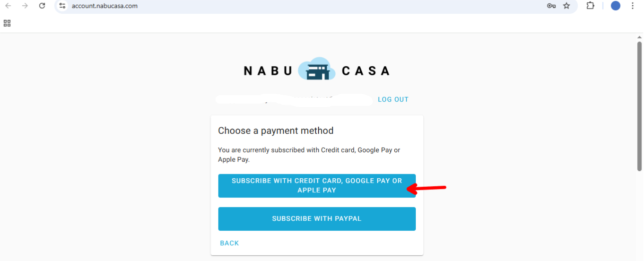Image resolution: width=644 pixels, height=261 pixels.
Task: Click the LOG OUT link
Action: (x=393, y=99)
